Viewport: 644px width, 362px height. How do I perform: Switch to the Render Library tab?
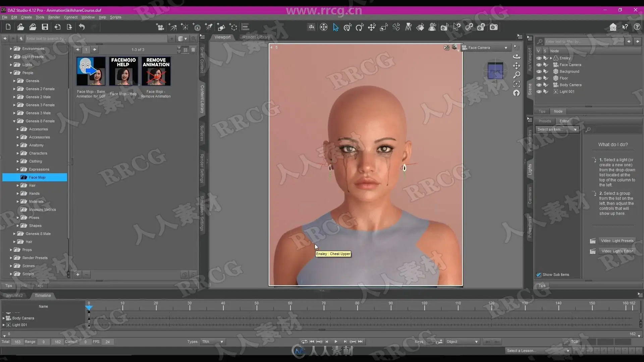tap(256, 37)
